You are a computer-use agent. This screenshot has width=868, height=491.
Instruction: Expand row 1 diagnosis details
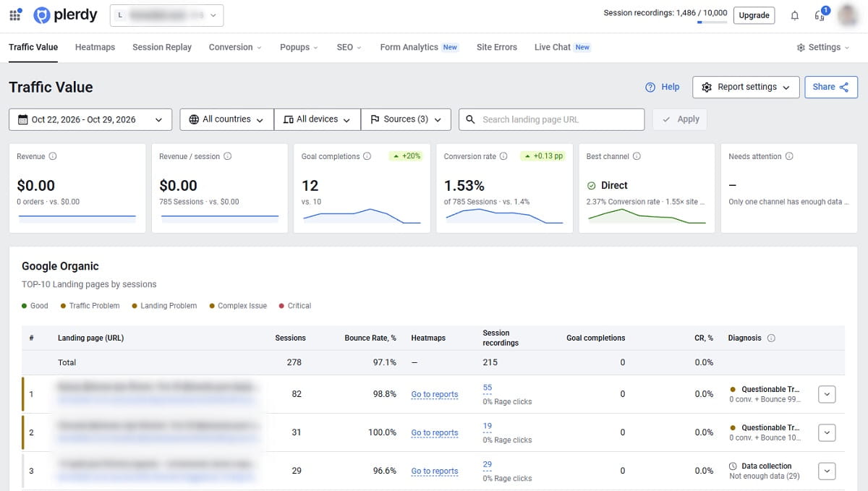(827, 394)
